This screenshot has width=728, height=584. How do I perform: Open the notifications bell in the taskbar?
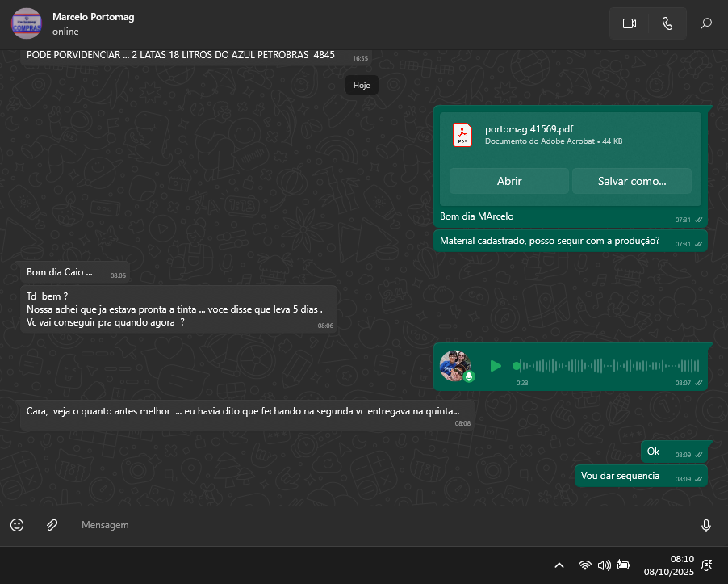[x=707, y=565]
